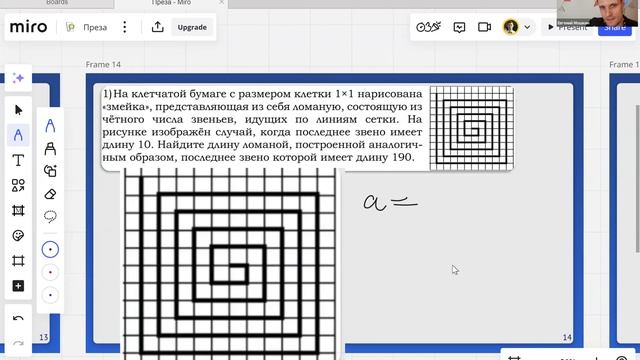Select the Text tool
Screen dimensions: 640x360
point(18,160)
